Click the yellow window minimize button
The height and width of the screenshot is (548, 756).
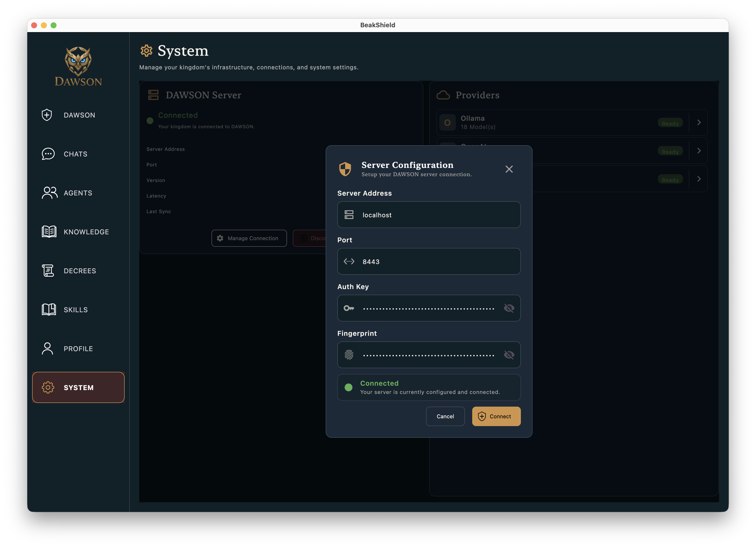(44, 25)
